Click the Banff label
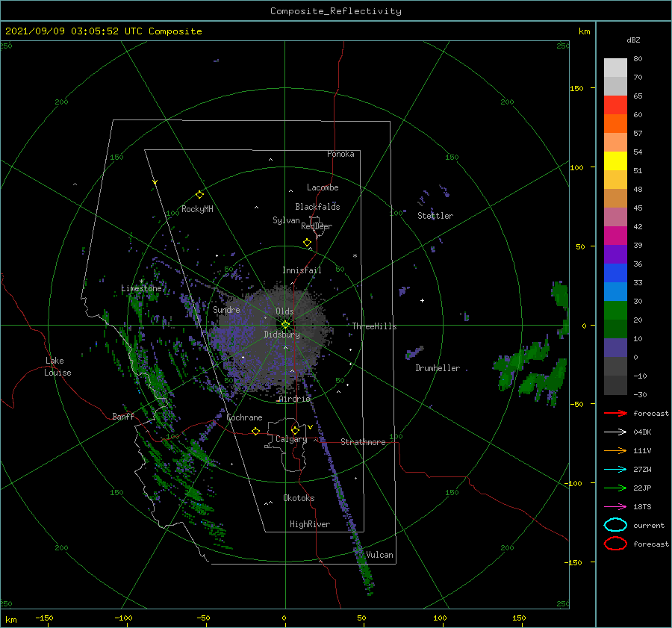The height and width of the screenshot is (628, 672). (x=123, y=416)
